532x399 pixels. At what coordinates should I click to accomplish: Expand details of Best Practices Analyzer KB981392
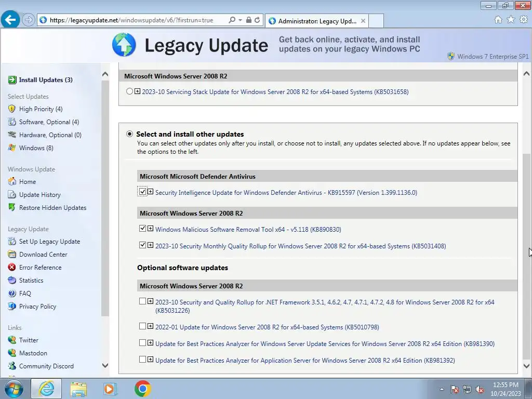[150, 360]
